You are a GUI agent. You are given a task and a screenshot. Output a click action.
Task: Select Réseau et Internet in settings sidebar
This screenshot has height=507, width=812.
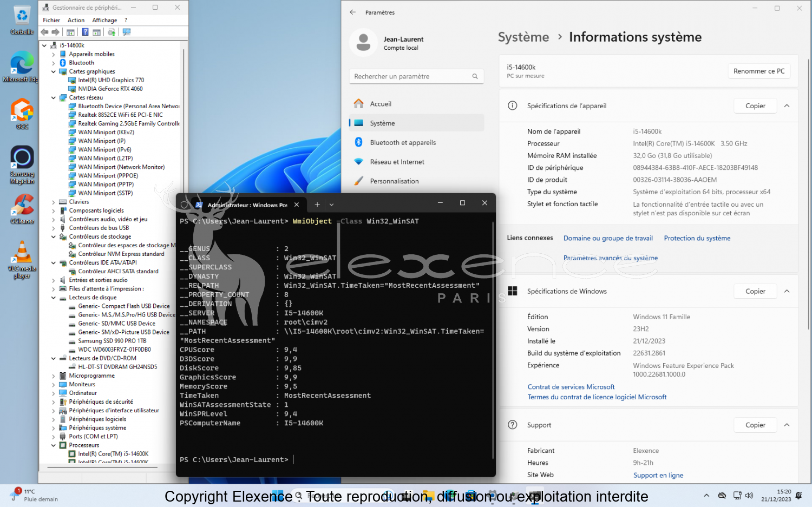pyautogui.click(x=416, y=162)
